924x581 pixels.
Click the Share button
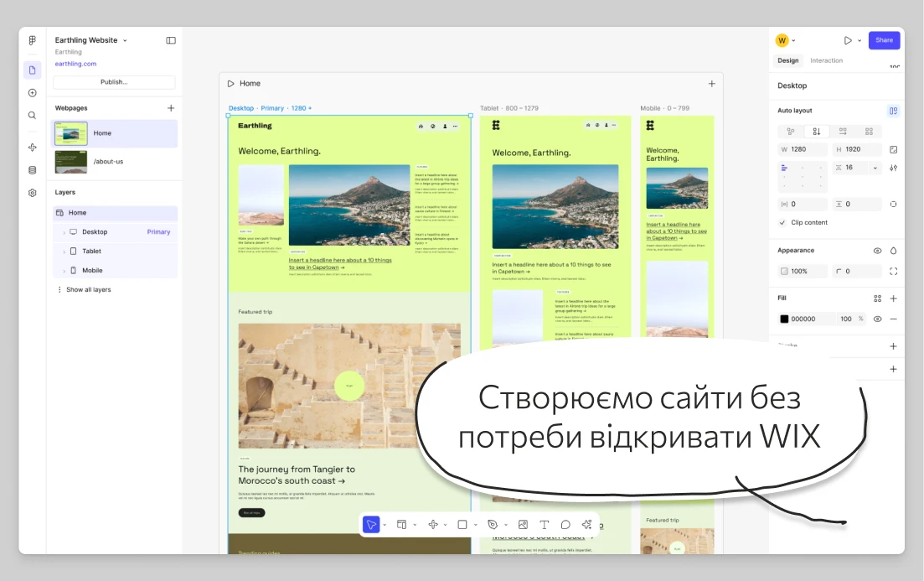pyautogui.click(x=884, y=40)
